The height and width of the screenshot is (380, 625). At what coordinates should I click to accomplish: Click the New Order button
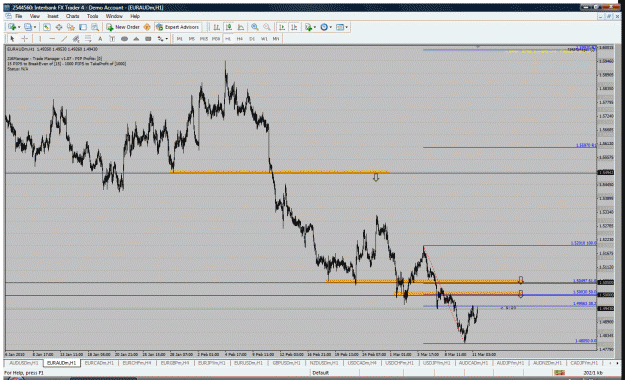pyautogui.click(x=123, y=27)
